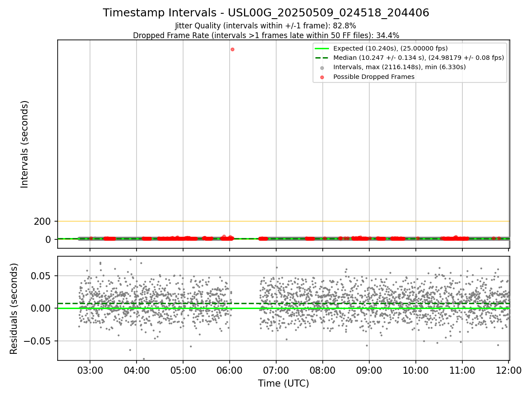Click the '06:00' time tick label
Image resolution: width=532 pixels, height=399 pixels.
[x=230, y=370]
